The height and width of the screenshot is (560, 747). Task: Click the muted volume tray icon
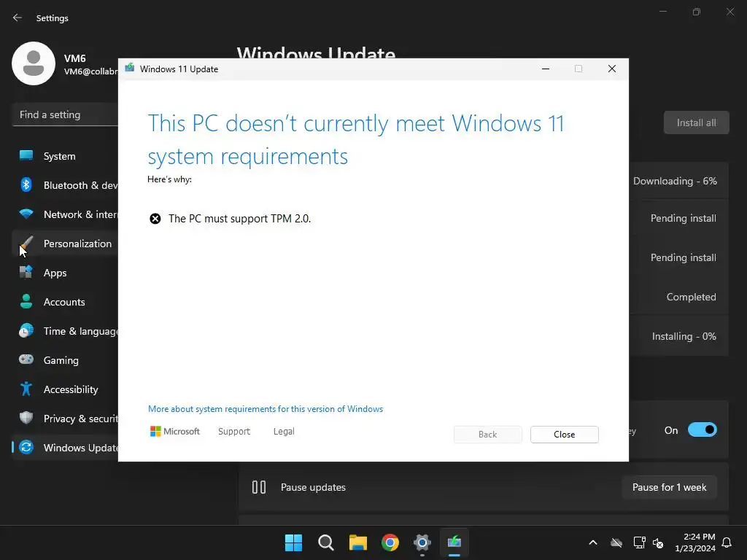[x=658, y=542]
